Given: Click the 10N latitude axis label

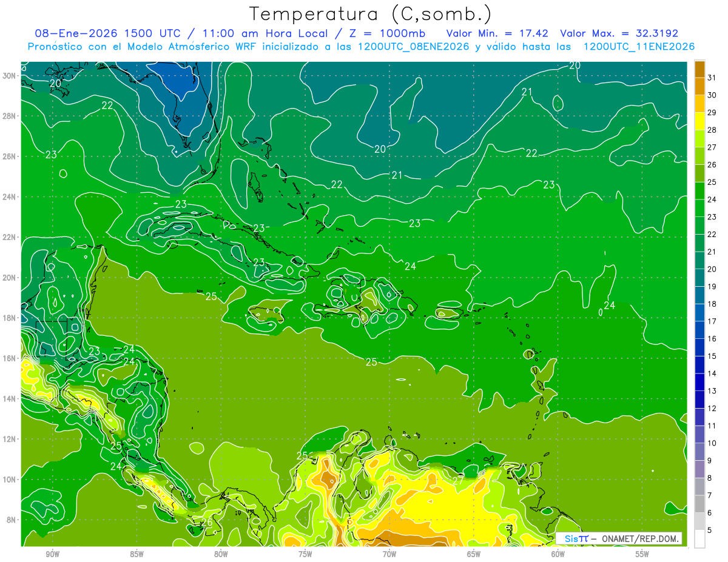Looking at the screenshot, I should 8,480.
